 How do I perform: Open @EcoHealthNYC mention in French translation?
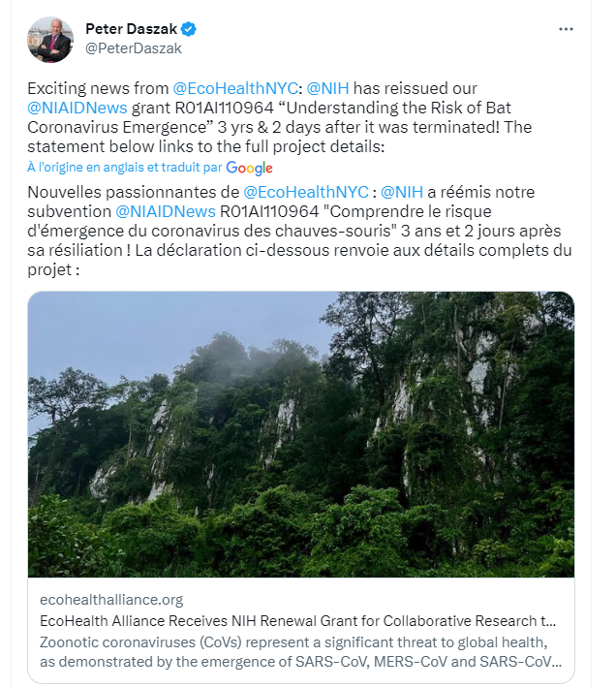point(306,193)
